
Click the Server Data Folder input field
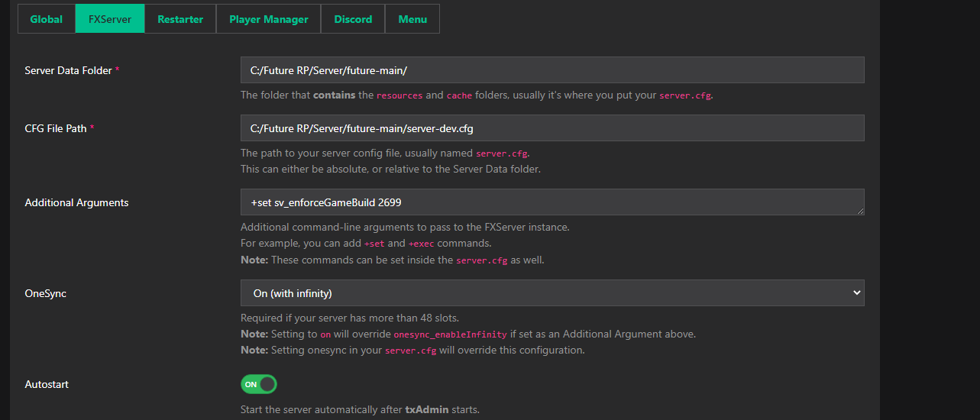click(x=551, y=69)
